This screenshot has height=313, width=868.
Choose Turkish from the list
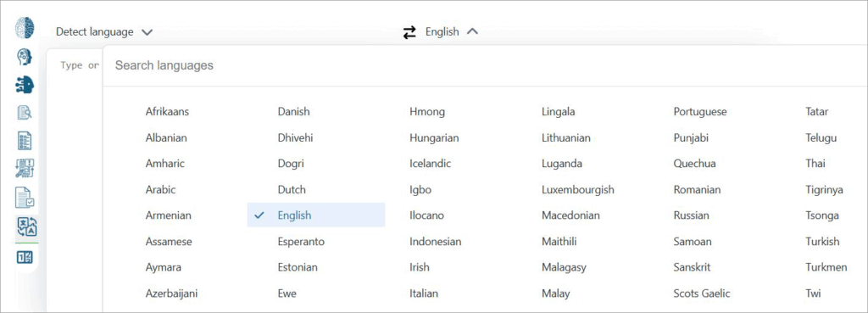pos(822,242)
